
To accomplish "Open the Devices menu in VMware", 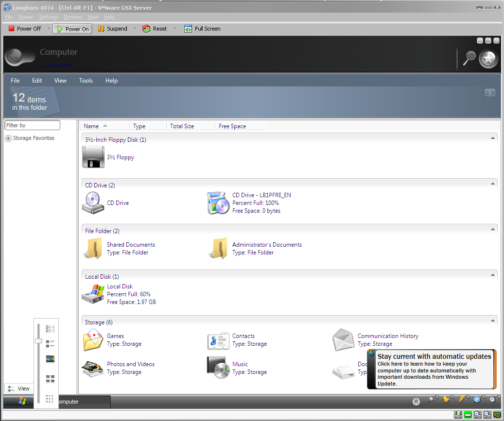I will pos(73,17).
